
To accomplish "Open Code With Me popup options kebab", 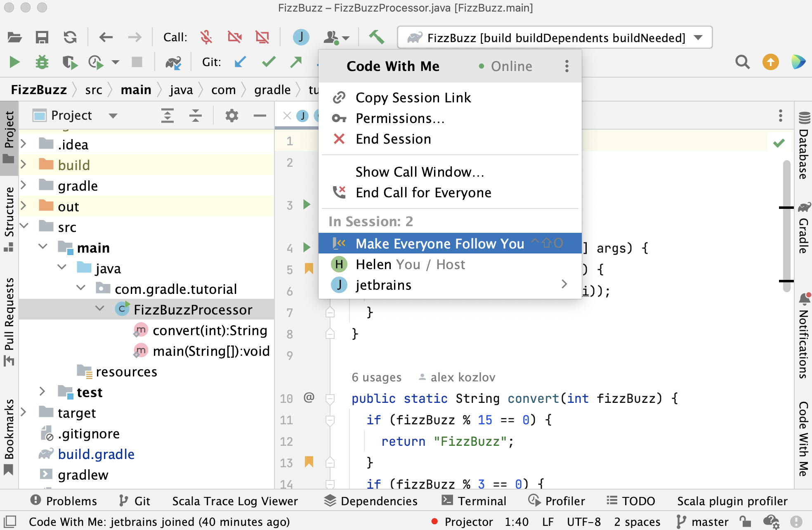I will point(567,66).
